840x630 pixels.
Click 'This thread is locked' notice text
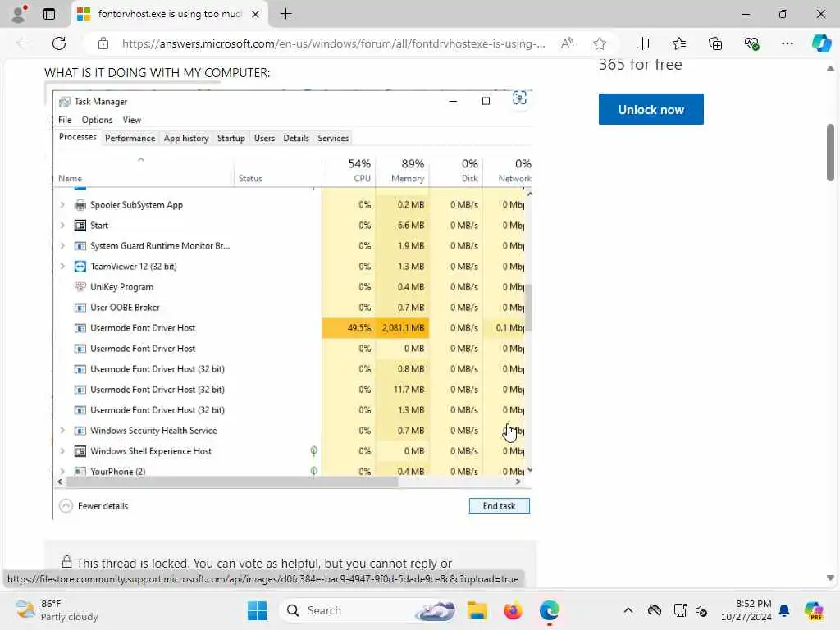[x=132, y=564]
